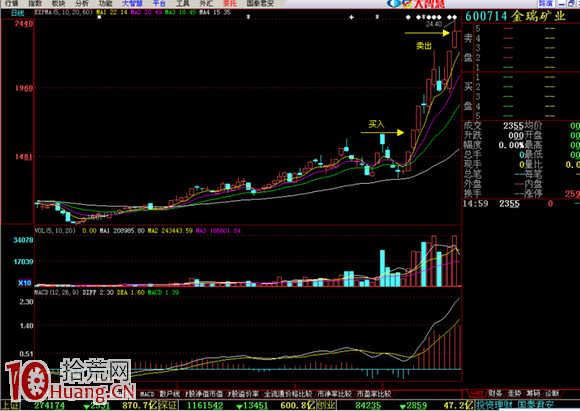Viewport: 580px width, 411px height.
Task: Click the 24.40 high price label
Action: pyautogui.click(x=434, y=24)
